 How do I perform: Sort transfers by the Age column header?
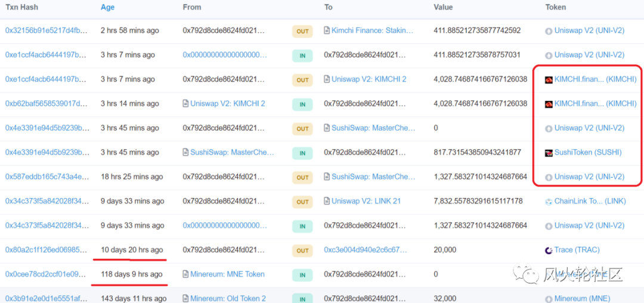107,7
